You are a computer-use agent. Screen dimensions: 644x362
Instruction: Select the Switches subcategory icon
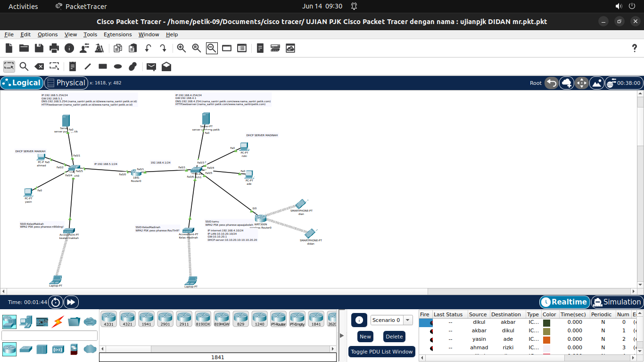click(x=26, y=349)
